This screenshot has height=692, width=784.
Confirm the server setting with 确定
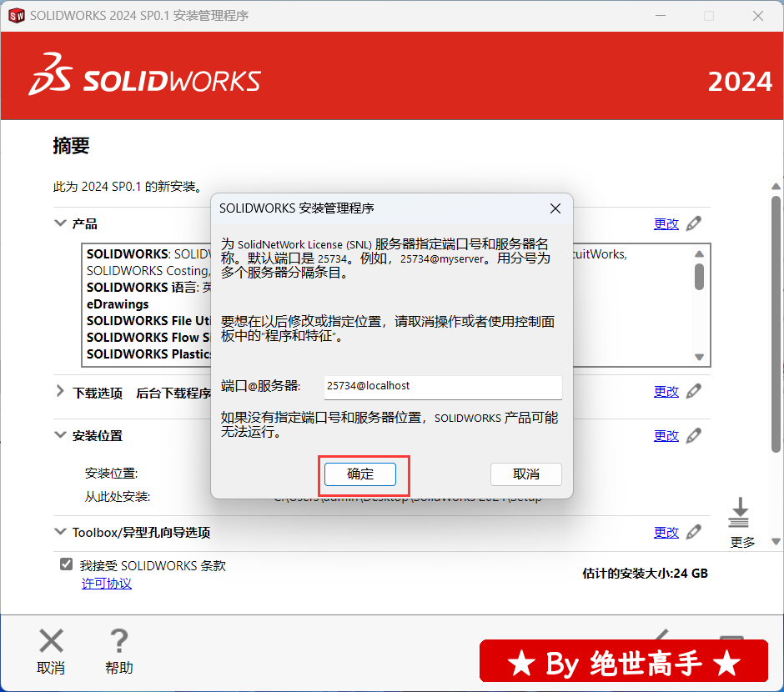(x=360, y=474)
